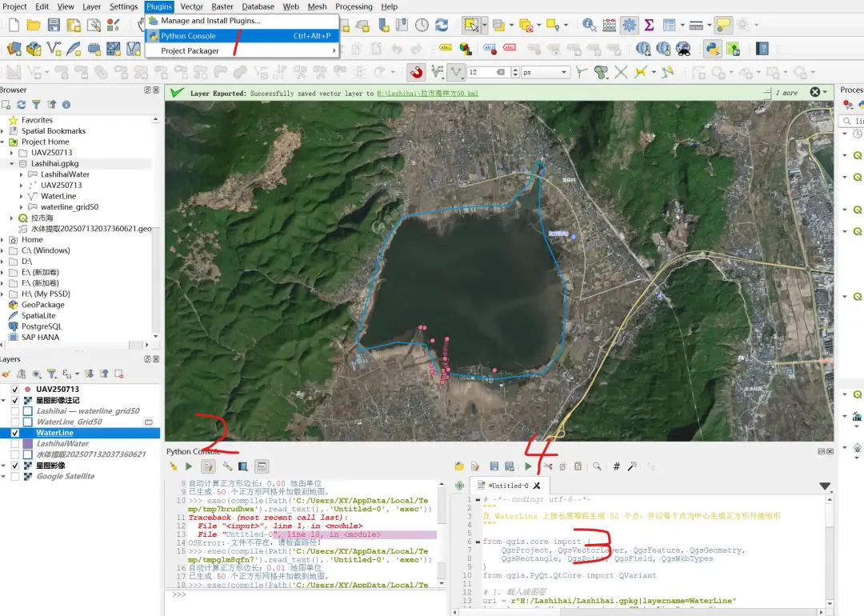The image size is (864, 616).
Task: Uncheck the WaterLine layer checkbox
Action: (15, 433)
